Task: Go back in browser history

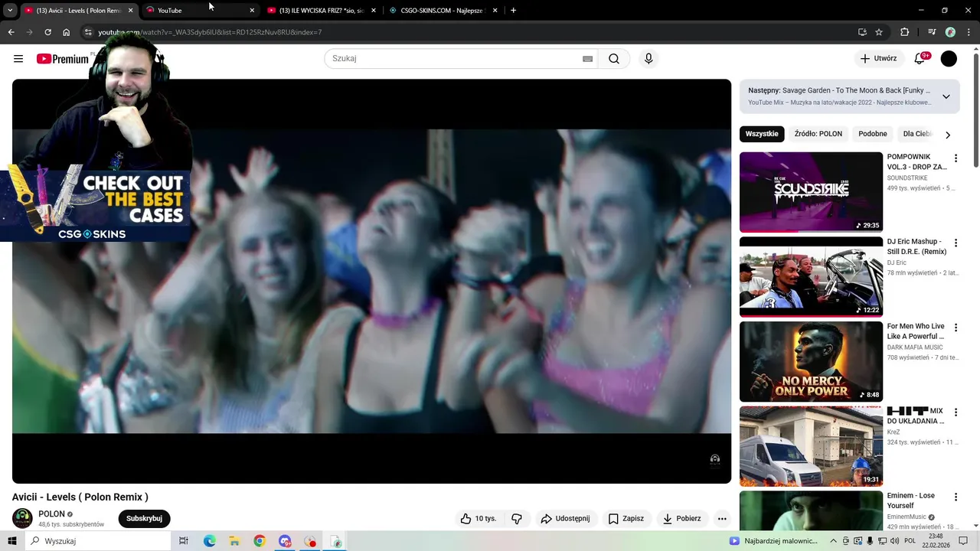Action: click(x=11, y=32)
